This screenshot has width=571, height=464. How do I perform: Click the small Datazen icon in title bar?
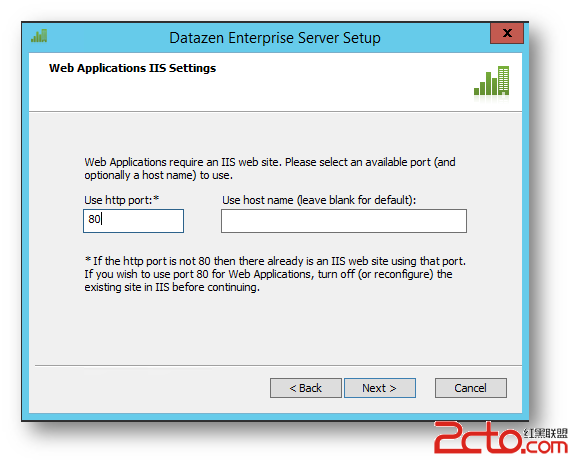click(39, 36)
